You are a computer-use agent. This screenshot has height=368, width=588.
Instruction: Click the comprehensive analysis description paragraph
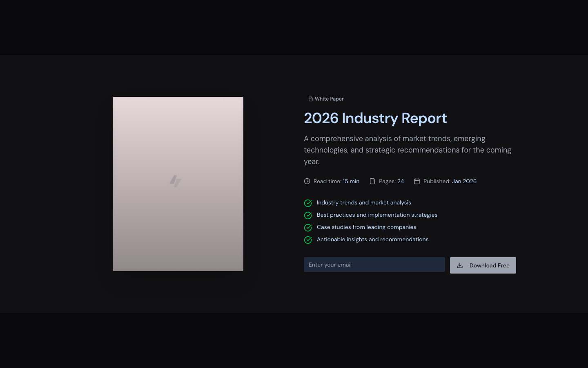click(407, 150)
